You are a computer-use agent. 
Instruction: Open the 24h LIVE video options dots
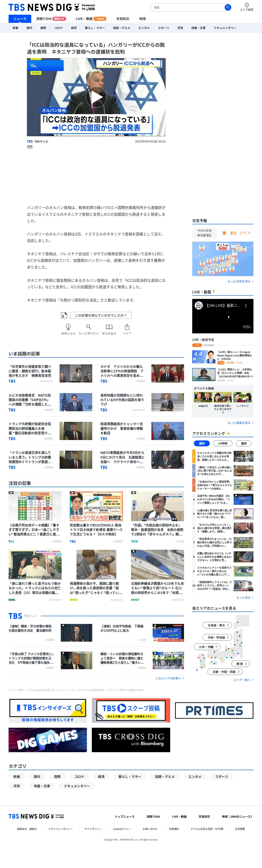246,305
